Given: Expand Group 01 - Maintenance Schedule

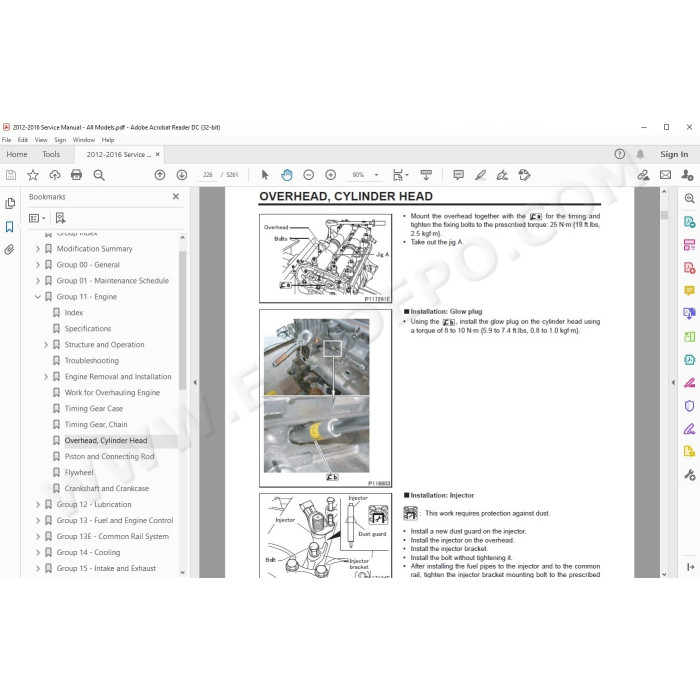Looking at the screenshot, I should (x=38, y=281).
